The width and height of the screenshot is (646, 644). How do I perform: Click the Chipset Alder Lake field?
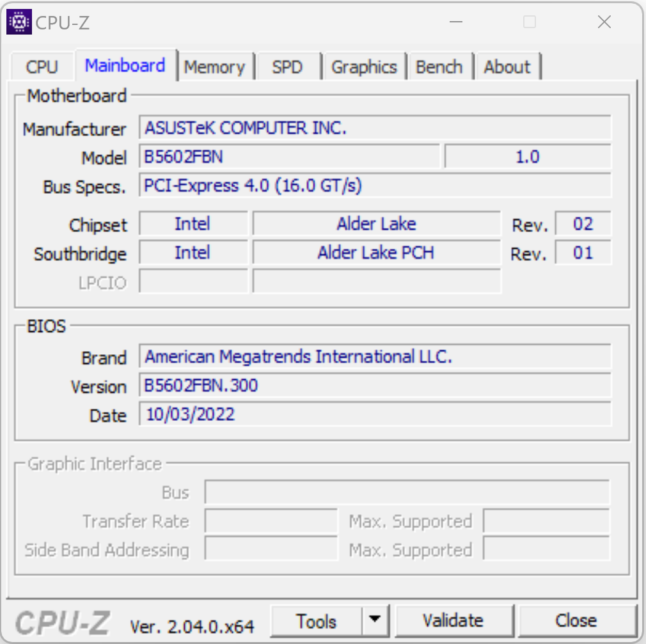pyautogui.click(x=377, y=224)
